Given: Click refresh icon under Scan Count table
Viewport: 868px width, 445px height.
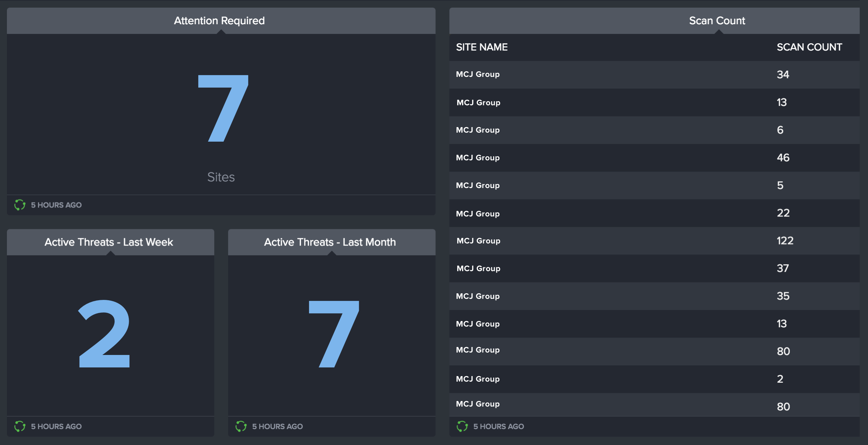Looking at the screenshot, I should (x=462, y=426).
